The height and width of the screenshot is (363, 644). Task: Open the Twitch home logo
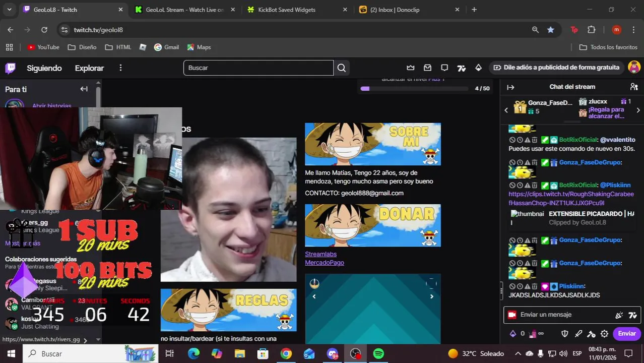click(x=10, y=68)
